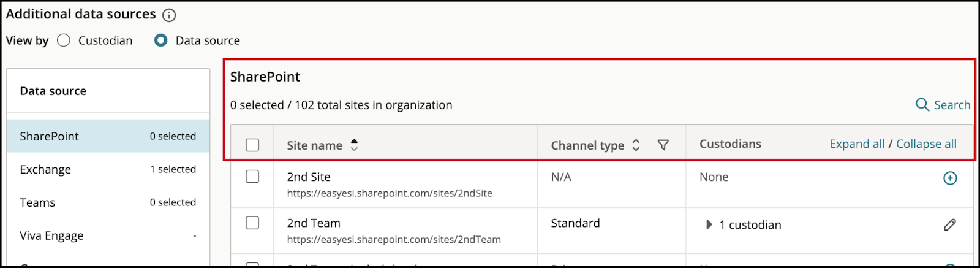Click the 2ndTeam sharepoint URL
The width and height of the screenshot is (980, 268).
coord(394,240)
